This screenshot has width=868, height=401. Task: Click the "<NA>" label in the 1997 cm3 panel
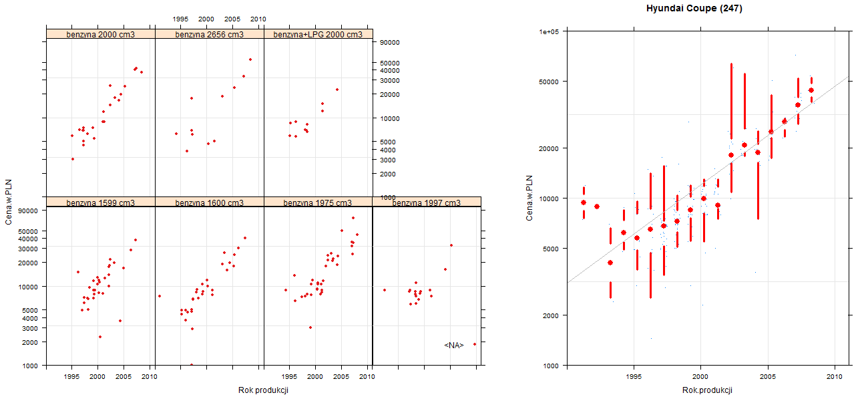pyautogui.click(x=454, y=346)
